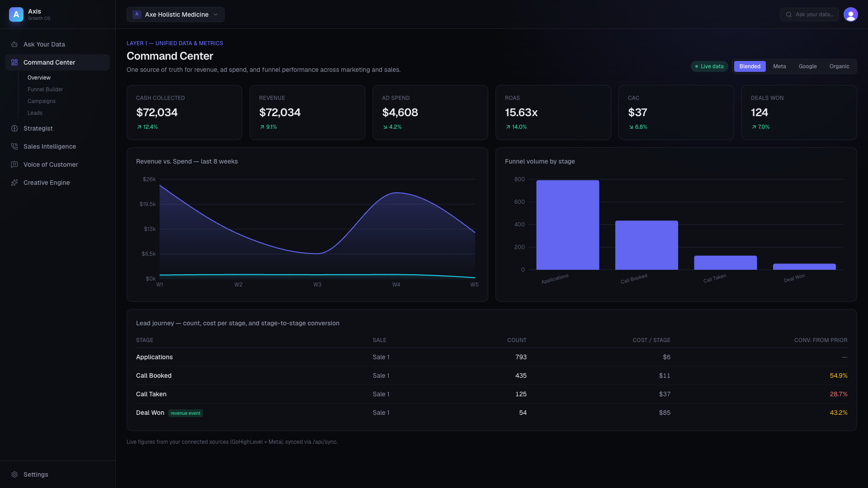Click the Sales Intelligence phone icon
The width and height of the screenshot is (868, 488).
[14, 146]
